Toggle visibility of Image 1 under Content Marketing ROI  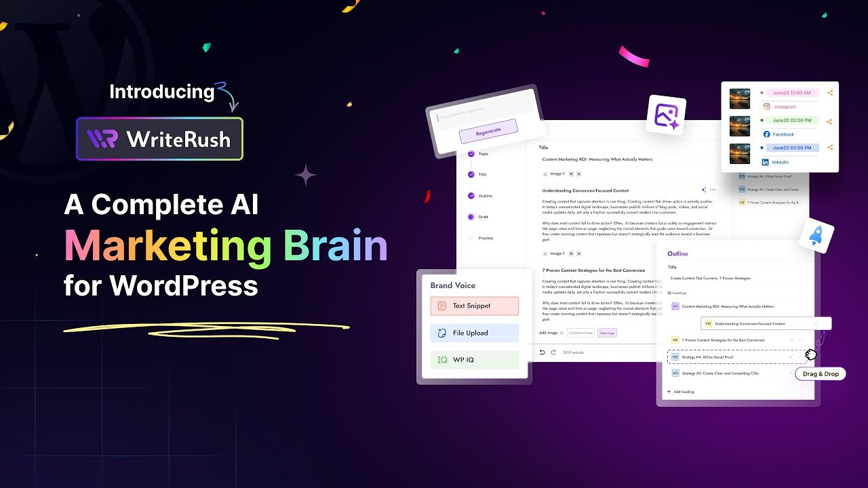(571, 174)
